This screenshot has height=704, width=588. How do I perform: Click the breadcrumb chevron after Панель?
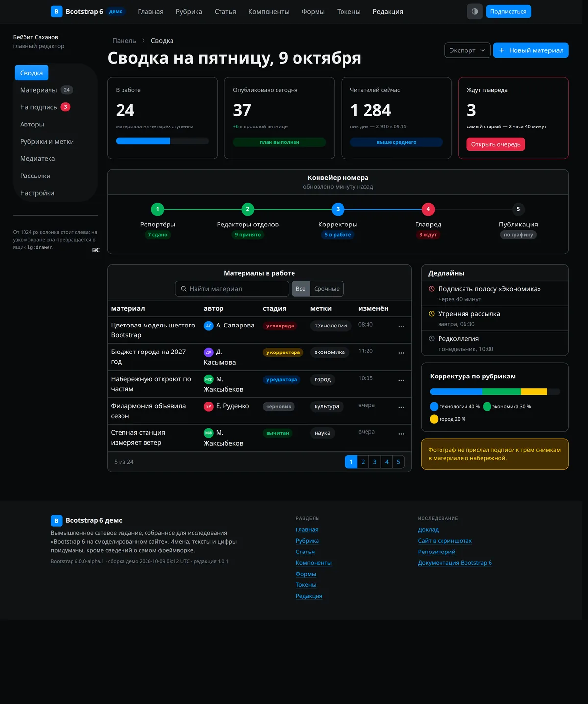tap(144, 41)
